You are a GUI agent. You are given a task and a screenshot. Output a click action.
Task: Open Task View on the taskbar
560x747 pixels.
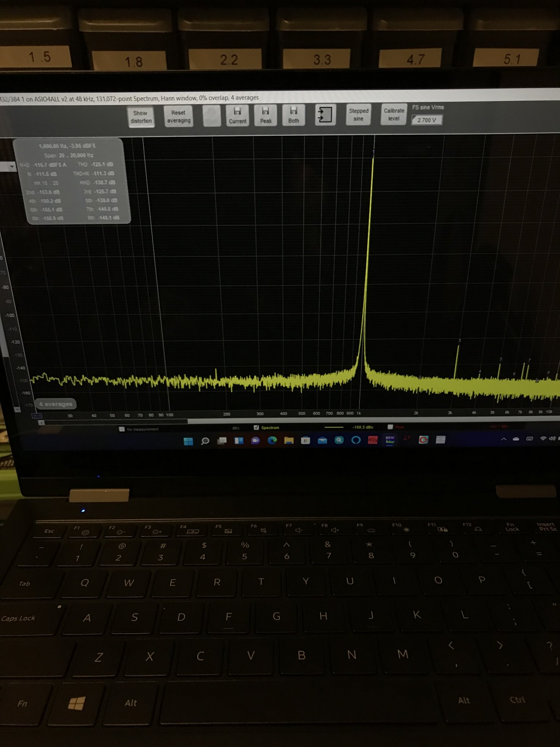[222, 441]
